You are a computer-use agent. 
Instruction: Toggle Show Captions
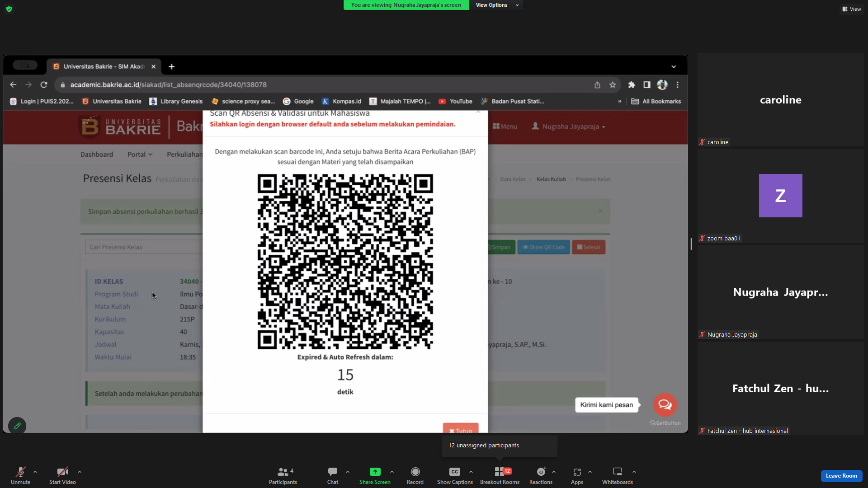[x=455, y=475]
